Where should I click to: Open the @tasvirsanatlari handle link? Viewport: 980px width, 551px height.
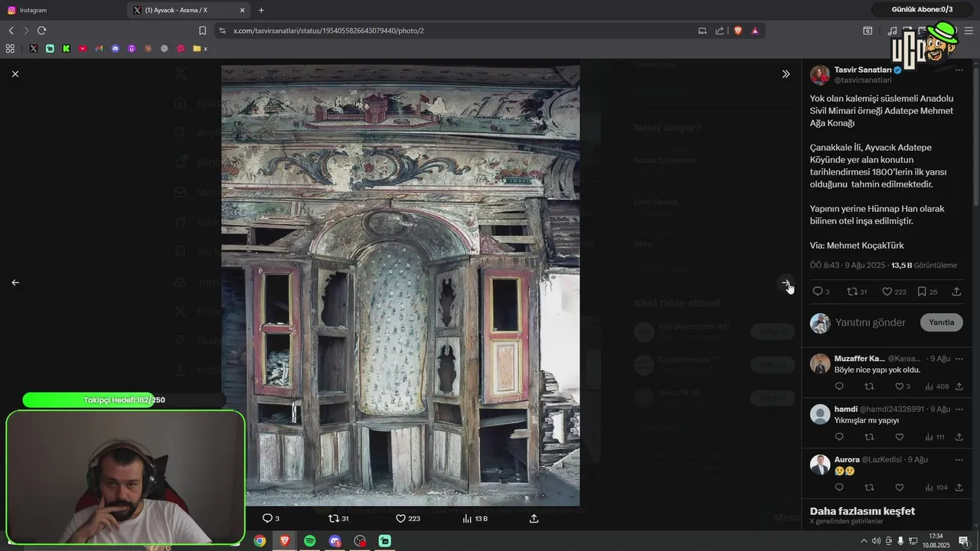(863, 80)
